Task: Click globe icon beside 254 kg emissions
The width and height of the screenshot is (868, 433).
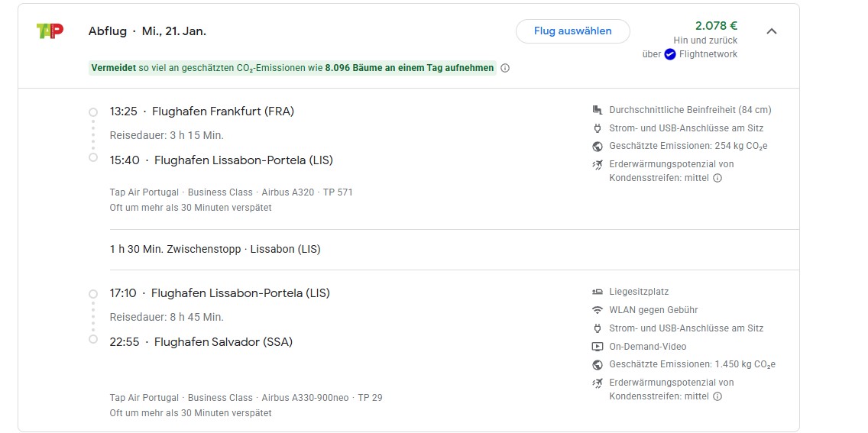Action: [x=597, y=146]
